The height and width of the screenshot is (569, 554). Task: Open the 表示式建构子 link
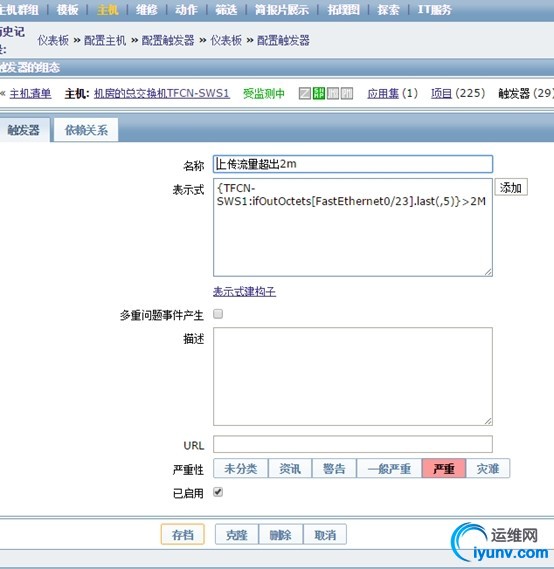[x=244, y=292]
